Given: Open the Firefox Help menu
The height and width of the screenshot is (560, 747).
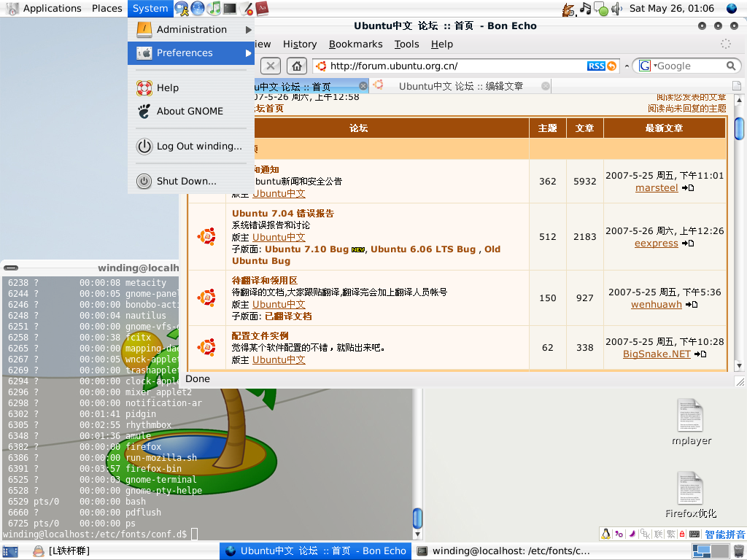Looking at the screenshot, I should coord(441,44).
